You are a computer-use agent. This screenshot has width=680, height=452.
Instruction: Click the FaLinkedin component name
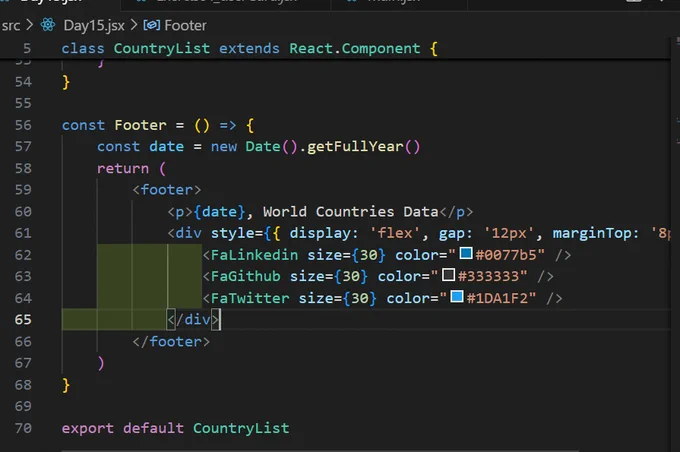click(255, 255)
